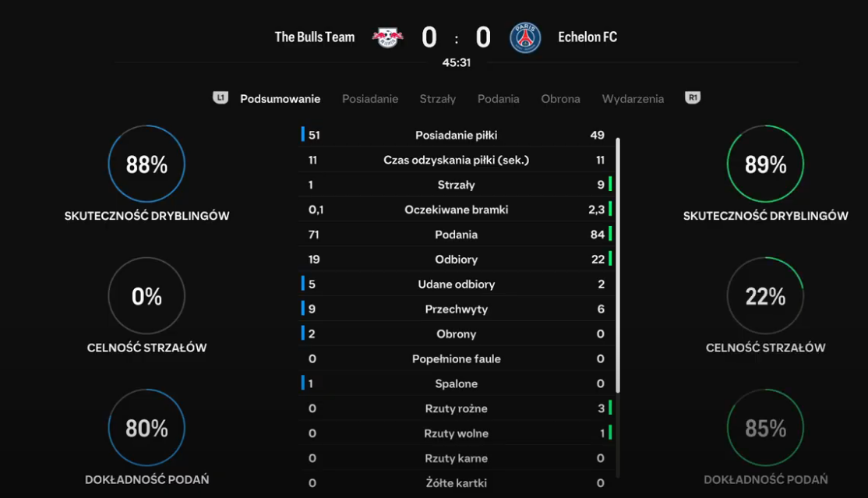Select the Podsumowanie tab

tap(280, 99)
